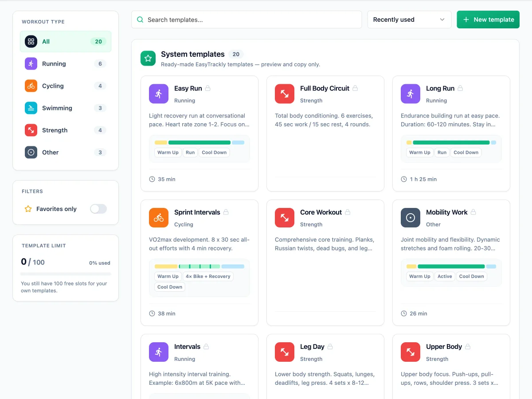
Task: Click the Long Run card icon
Action: (x=411, y=94)
